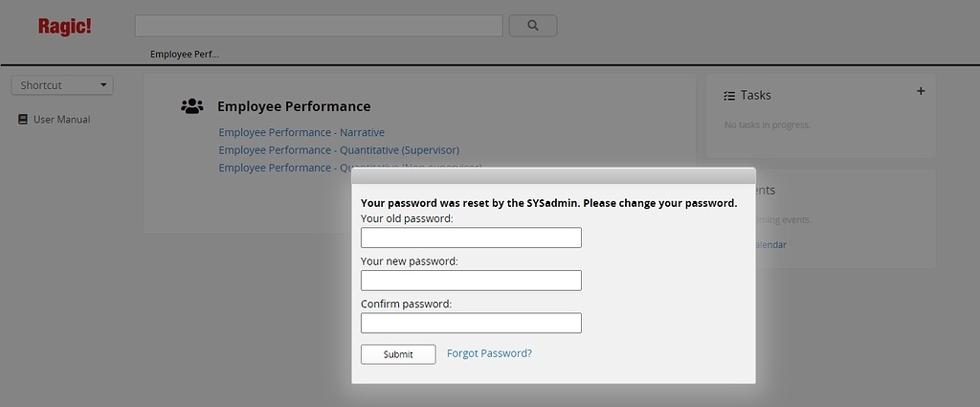Click the Shortcut dropdown arrow

(103, 85)
